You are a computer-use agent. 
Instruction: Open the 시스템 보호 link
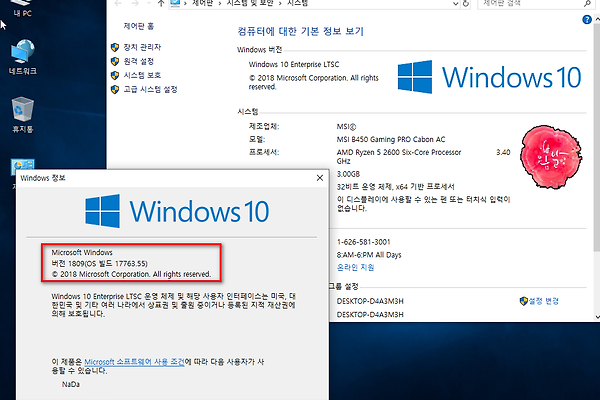[142, 75]
